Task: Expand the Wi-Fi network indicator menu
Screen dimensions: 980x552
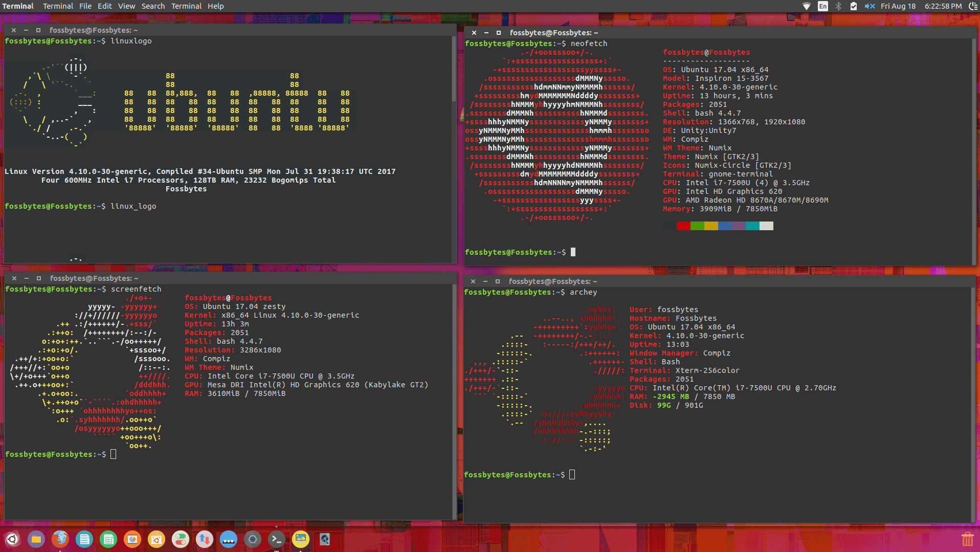Action: [806, 6]
